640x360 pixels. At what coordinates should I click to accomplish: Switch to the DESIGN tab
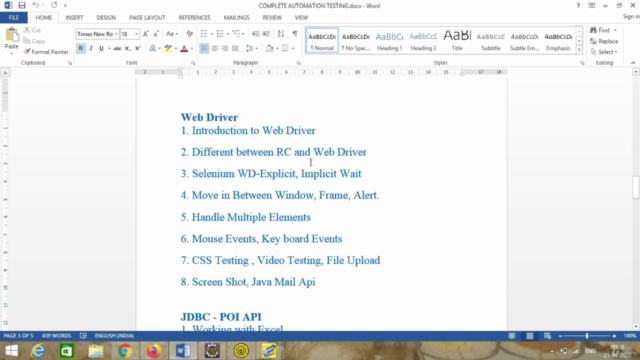coord(106,18)
